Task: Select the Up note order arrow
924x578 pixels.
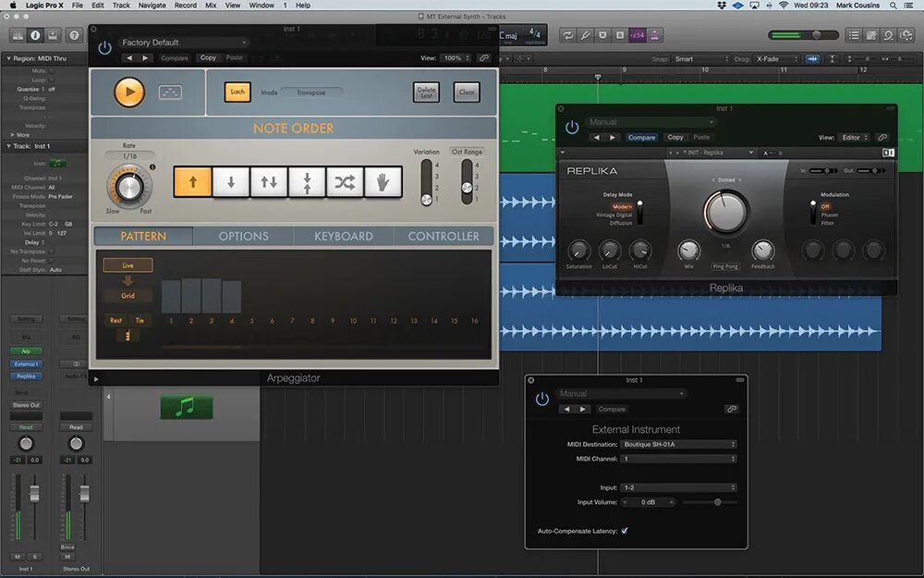Action: point(193,181)
